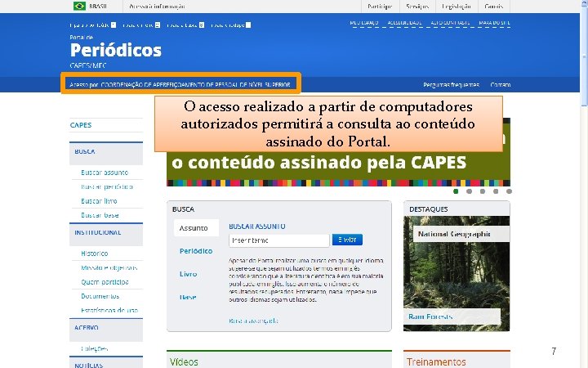588x368 pixels.
Task: Open Histórico in the Institucional section
Action: pyautogui.click(x=95, y=254)
